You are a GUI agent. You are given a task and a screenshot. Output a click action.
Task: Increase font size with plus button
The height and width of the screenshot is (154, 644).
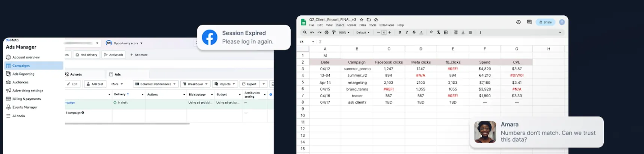point(390,33)
